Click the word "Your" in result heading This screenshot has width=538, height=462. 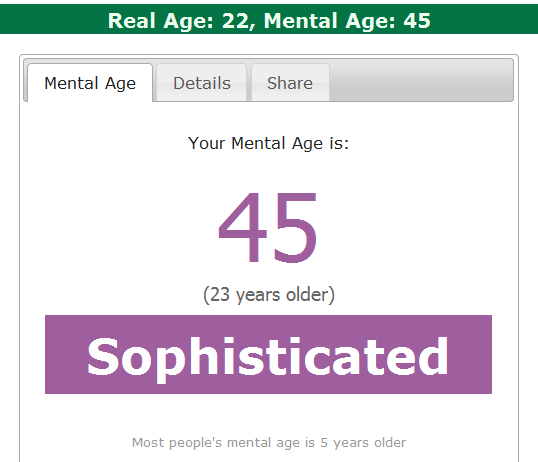coord(207,143)
